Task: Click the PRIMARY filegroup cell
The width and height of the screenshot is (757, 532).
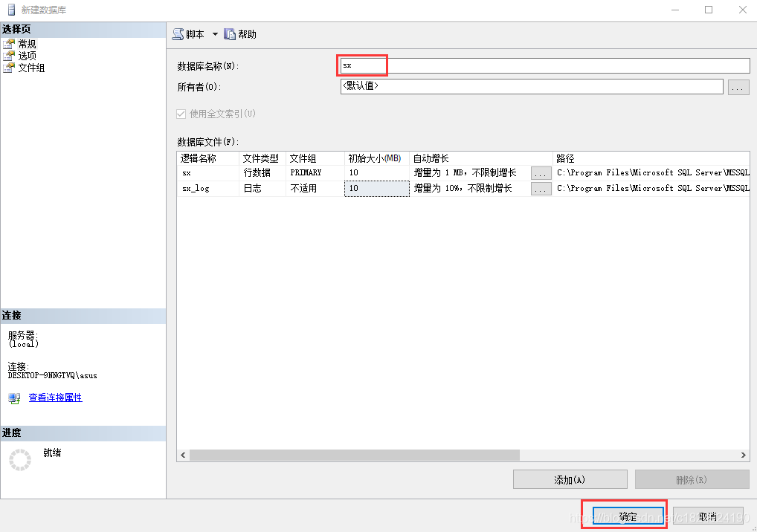Action: tap(315, 172)
